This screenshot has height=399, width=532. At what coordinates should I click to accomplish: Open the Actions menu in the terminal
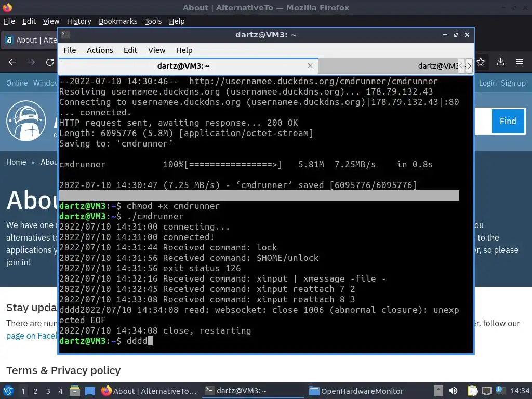pos(100,50)
